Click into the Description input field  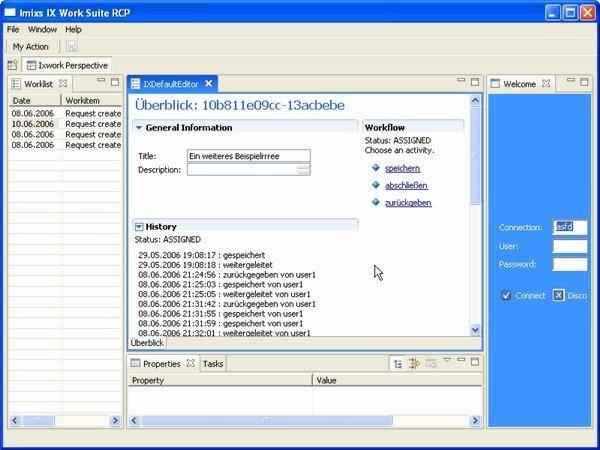(x=242, y=170)
